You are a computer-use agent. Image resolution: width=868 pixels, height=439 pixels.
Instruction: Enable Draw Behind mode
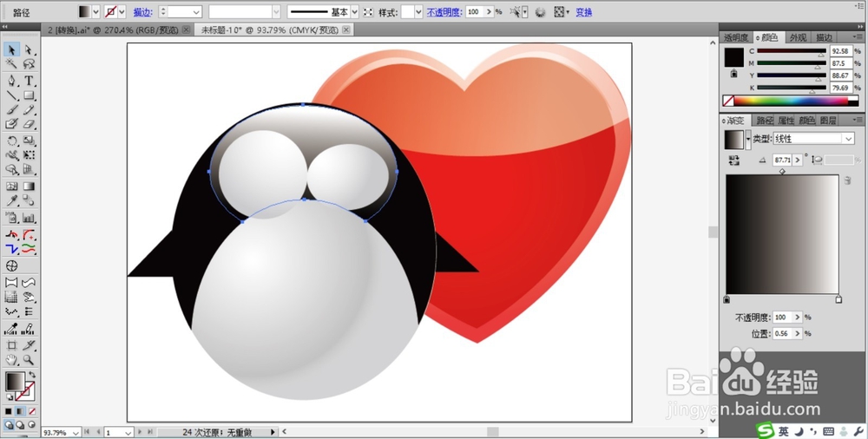[20, 425]
